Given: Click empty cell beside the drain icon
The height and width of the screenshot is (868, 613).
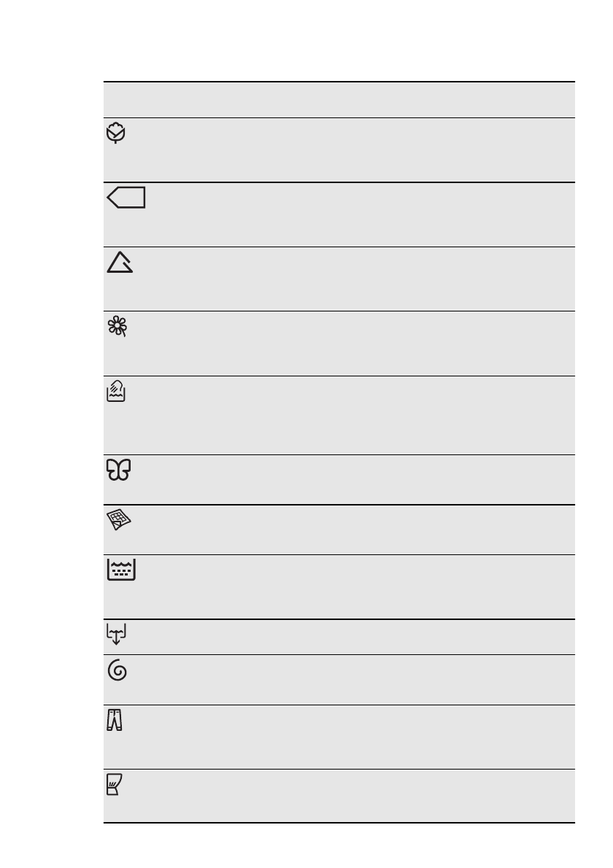Looking at the screenshot, I should pos(350,637).
